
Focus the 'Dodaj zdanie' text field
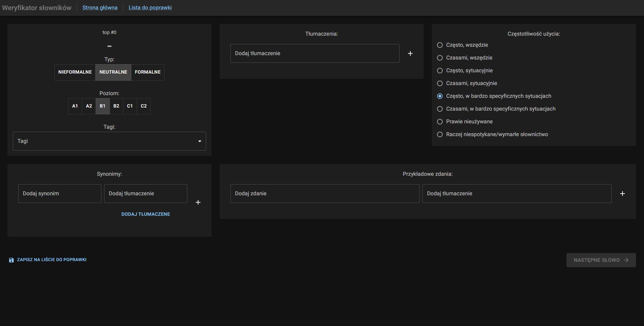click(325, 194)
